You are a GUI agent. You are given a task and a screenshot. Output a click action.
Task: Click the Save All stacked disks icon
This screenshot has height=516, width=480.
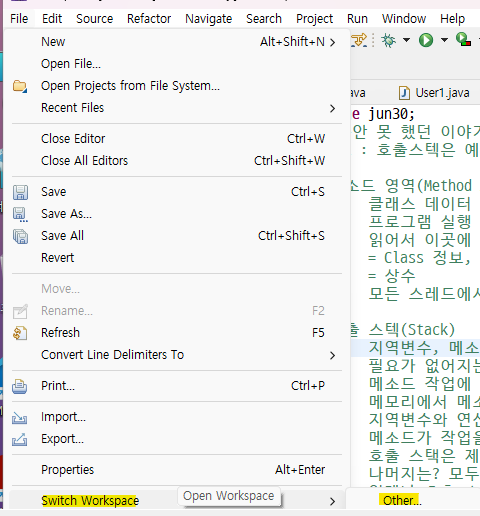(20, 236)
